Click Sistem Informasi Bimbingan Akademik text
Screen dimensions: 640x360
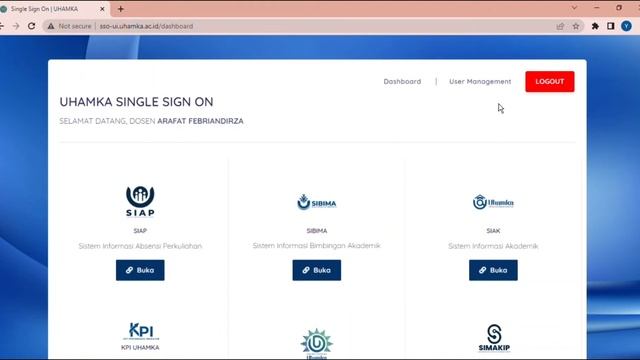(x=317, y=246)
